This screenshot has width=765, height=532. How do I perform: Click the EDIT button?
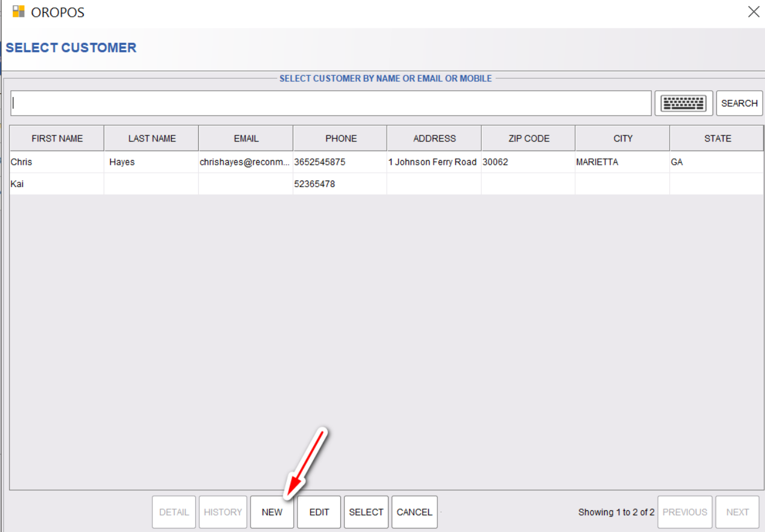[x=319, y=512]
